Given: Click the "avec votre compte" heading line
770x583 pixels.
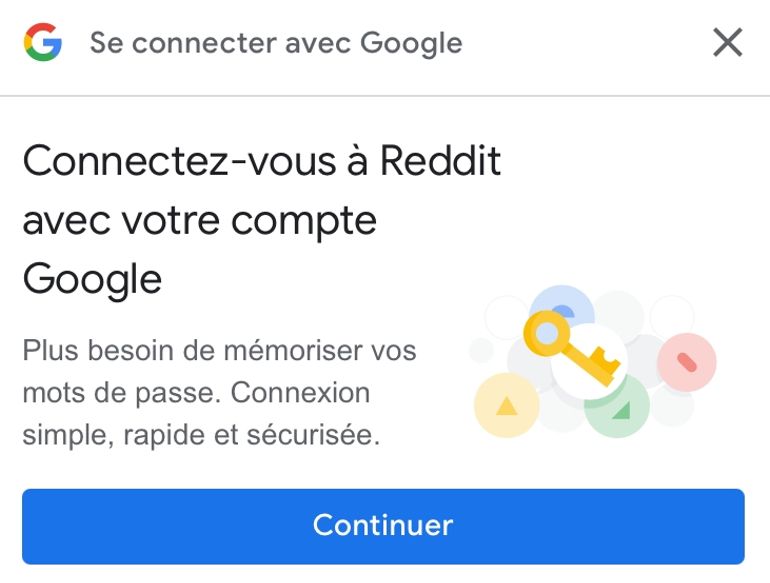Looking at the screenshot, I should 199,220.
